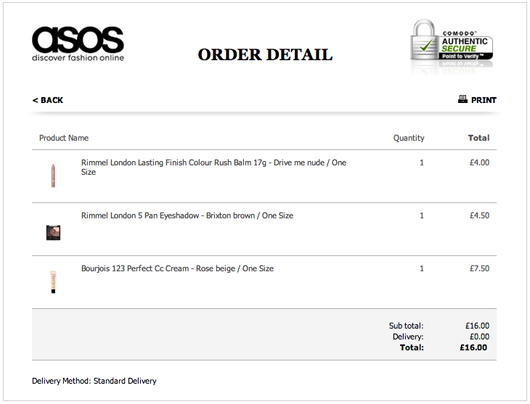The width and height of the screenshot is (530, 404).
Task: Click the £7.50 price of CC Cream
Action: click(x=480, y=268)
